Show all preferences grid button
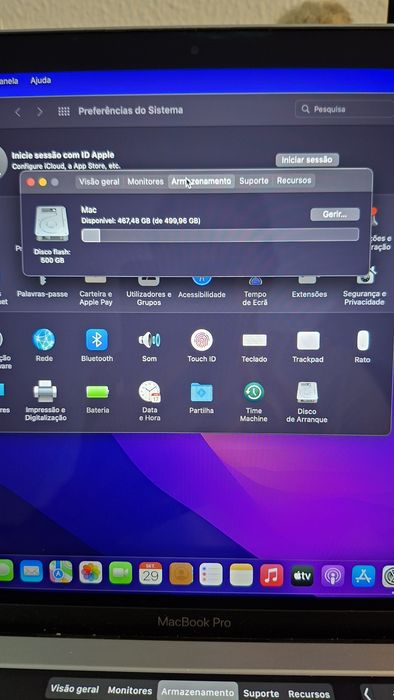Image resolution: width=394 pixels, height=700 pixels. [64, 112]
